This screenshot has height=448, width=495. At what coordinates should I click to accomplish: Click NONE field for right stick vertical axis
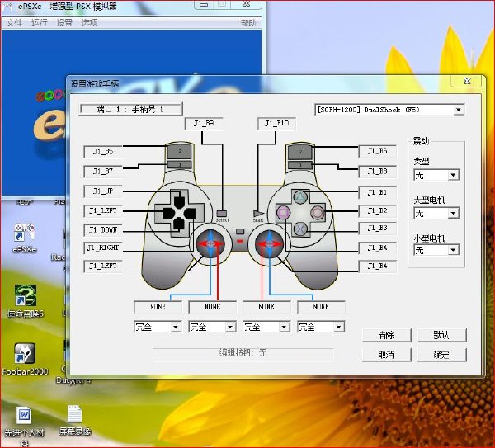pyautogui.click(x=321, y=307)
